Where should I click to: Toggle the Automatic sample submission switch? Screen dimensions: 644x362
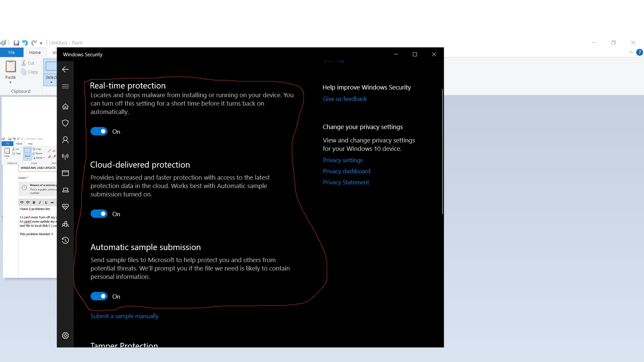(x=99, y=296)
